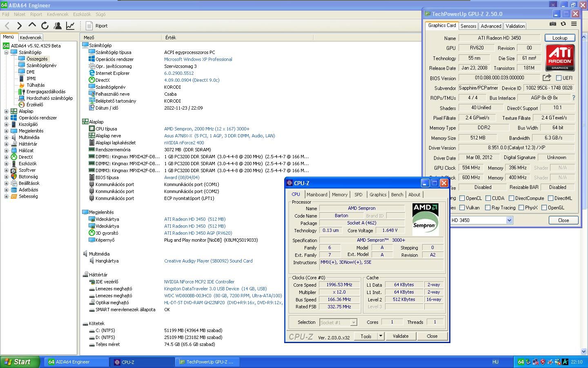This screenshot has width=588, height=368.
Task: Click the ATI Radeon logo in GPU-Z
Action: coord(560,58)
